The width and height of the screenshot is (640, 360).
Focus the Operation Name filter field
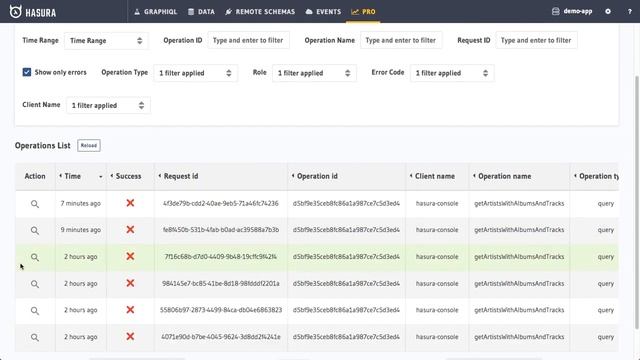click(x=401, y=40)
